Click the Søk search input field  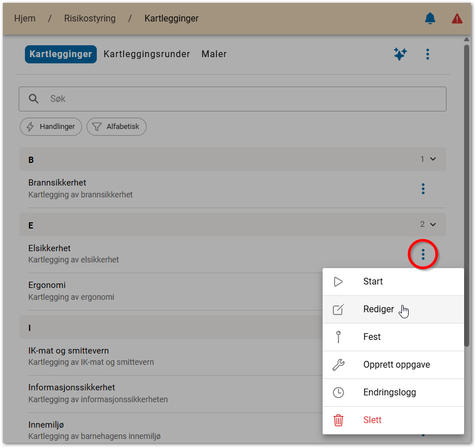pyautogui.click(x=238, y=99)
